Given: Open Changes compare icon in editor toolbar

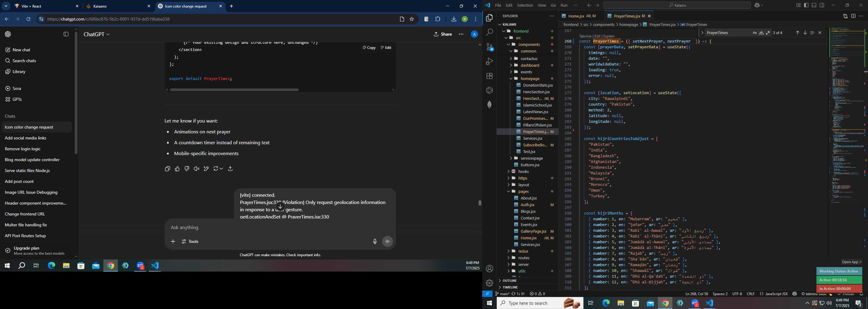Looking at the screenshot, I should pyautogui.click(x=845, y=16).
